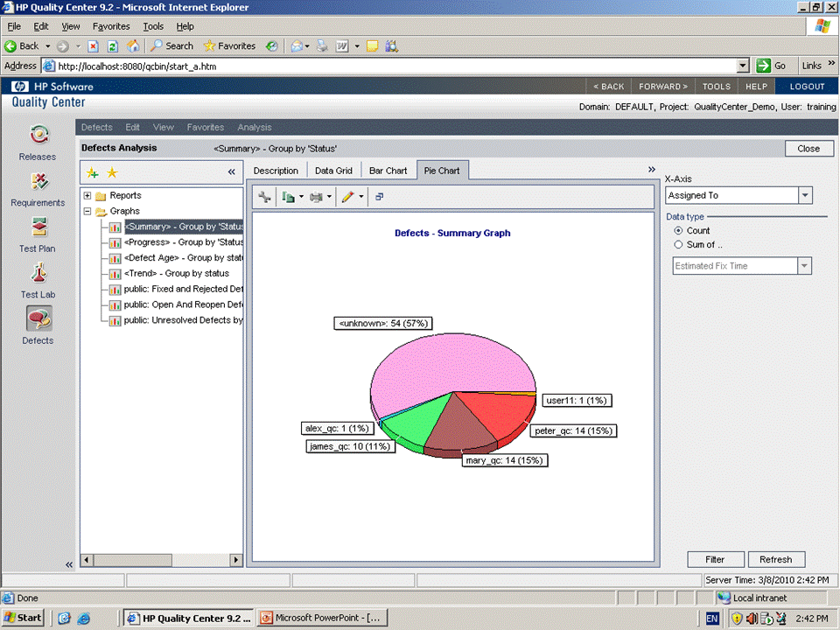
Task: Collapse the favorites tree panel chevron
Action: pyautogui.click(x=231, y=172)
